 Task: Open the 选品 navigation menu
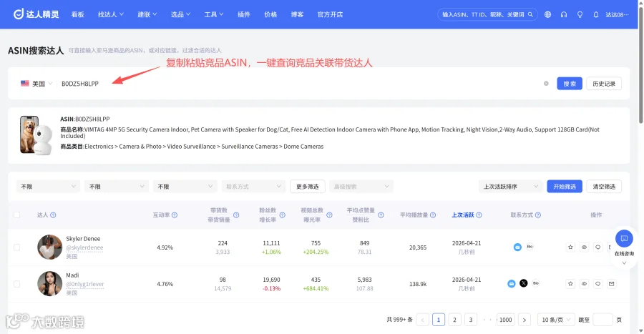[x=180, y=14]
